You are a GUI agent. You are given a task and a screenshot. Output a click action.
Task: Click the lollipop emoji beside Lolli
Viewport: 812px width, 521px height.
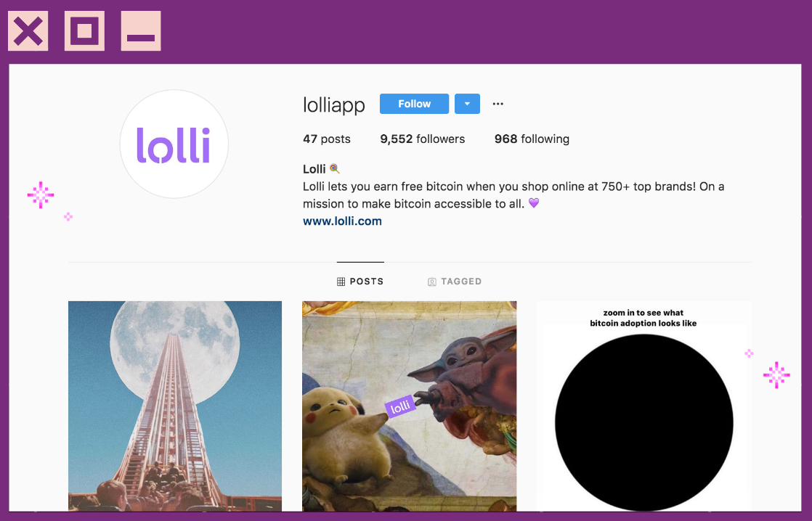(x=335, y=168)
